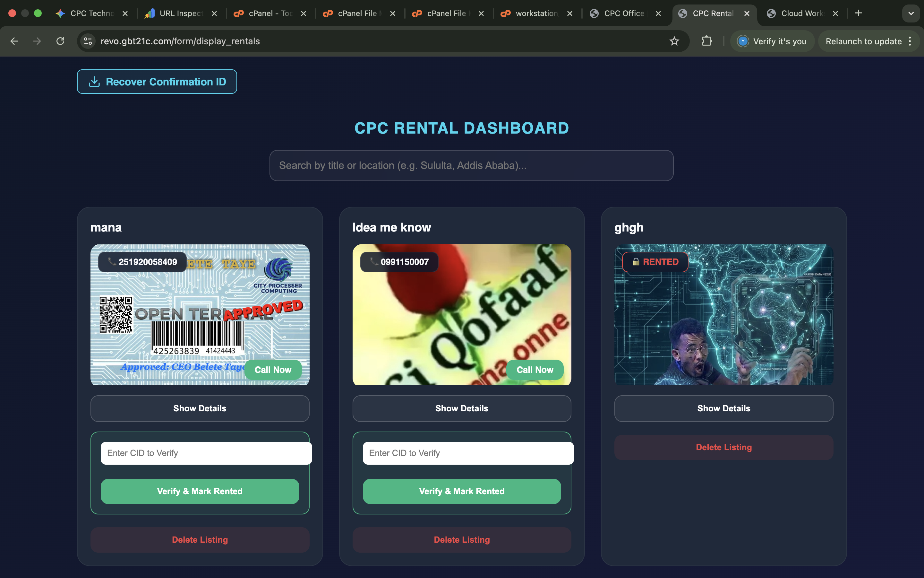The width and height of the screenshot is (924, 578).
Task: Click the browser forward arrow
Action: (x=37, y=41)
